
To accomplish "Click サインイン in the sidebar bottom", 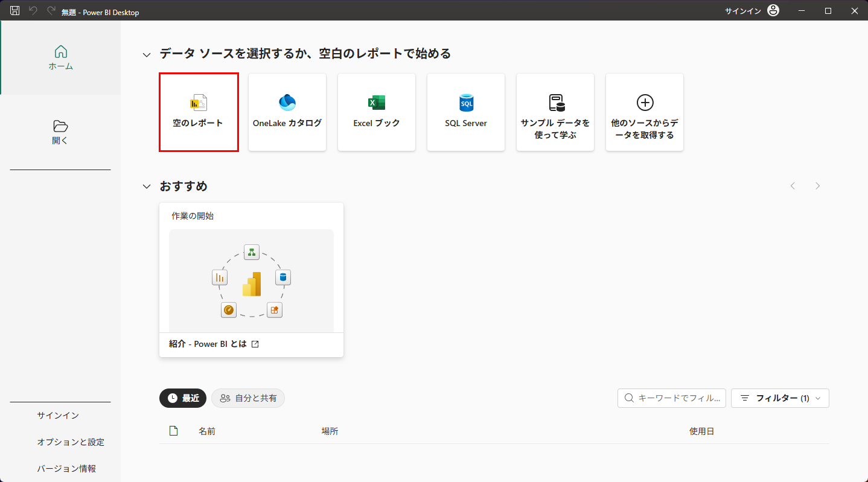I will tap(58, 416).
